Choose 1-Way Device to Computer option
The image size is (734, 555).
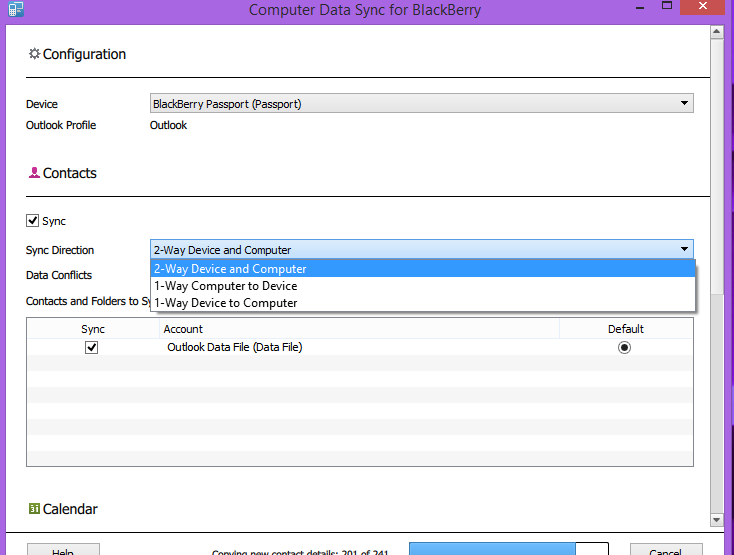click(x=423, y=303)
